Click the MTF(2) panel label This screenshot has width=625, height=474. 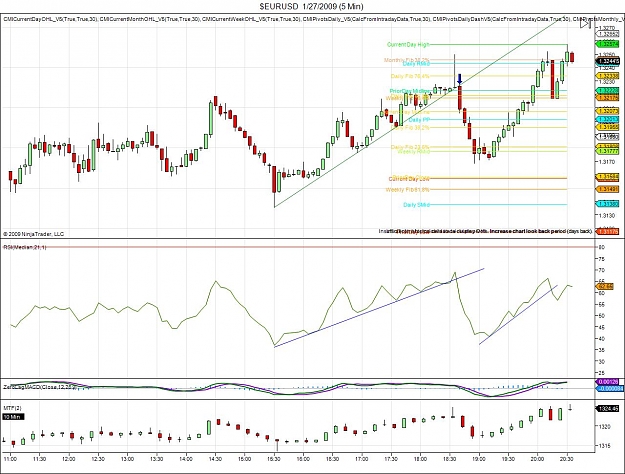tap(13, 408)
